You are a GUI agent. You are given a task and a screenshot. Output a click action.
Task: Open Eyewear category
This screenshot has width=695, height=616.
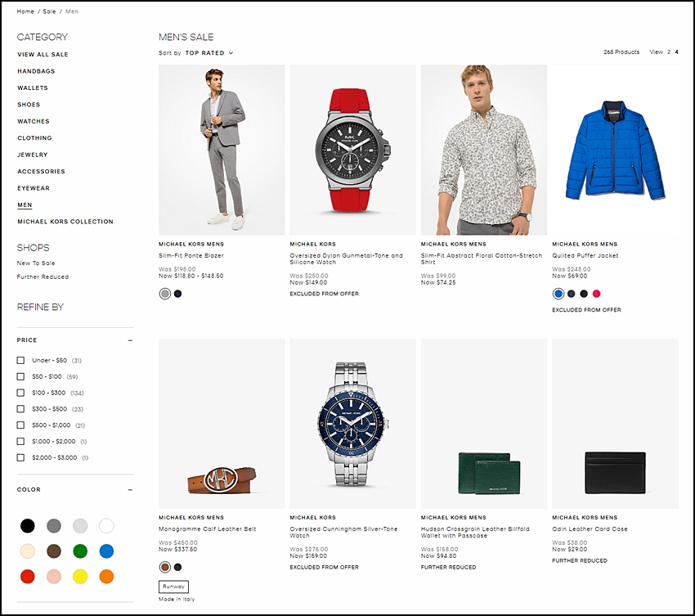click(34, 188)
